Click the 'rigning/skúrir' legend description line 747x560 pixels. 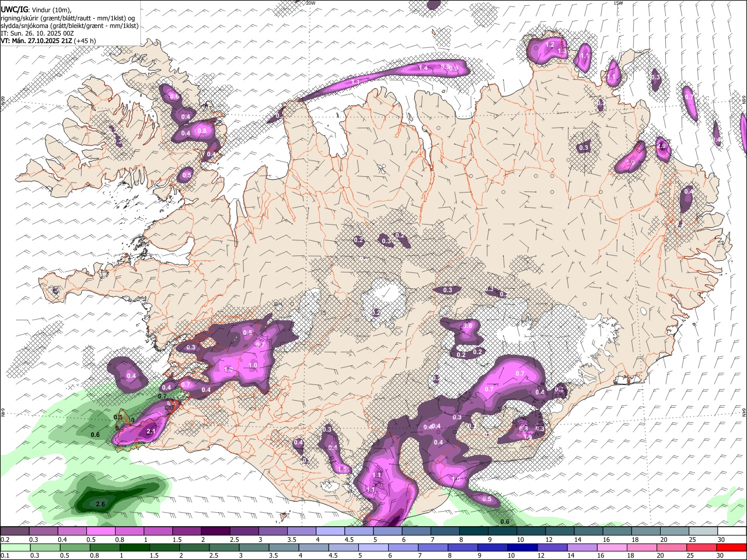pos(68,18)
